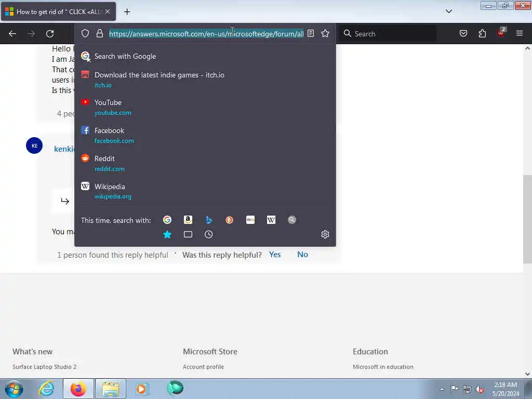Search History using the clock icon
Image resolution: width=532 pixels, height=399 pixels.
pyautogui.click(x=209, y=234)
